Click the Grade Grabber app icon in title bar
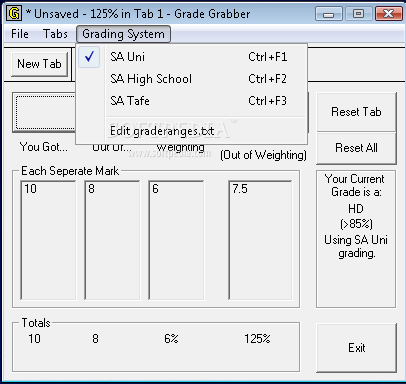Viewport: 406px width, 384px height. point(14,14)
